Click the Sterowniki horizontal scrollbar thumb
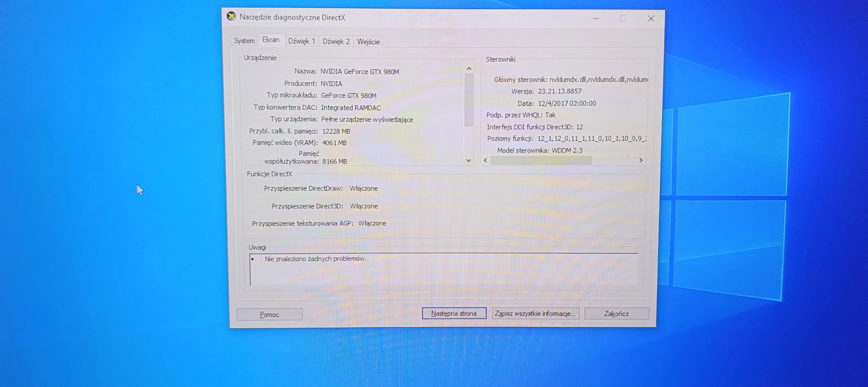The height and width of the screenshot is (387, 868). point(541,160)
